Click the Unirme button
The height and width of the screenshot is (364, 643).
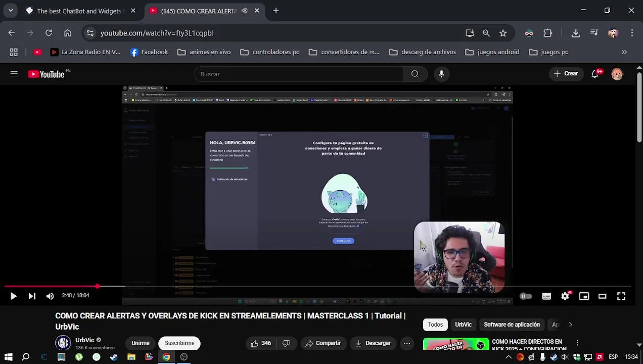coord(141,343)
